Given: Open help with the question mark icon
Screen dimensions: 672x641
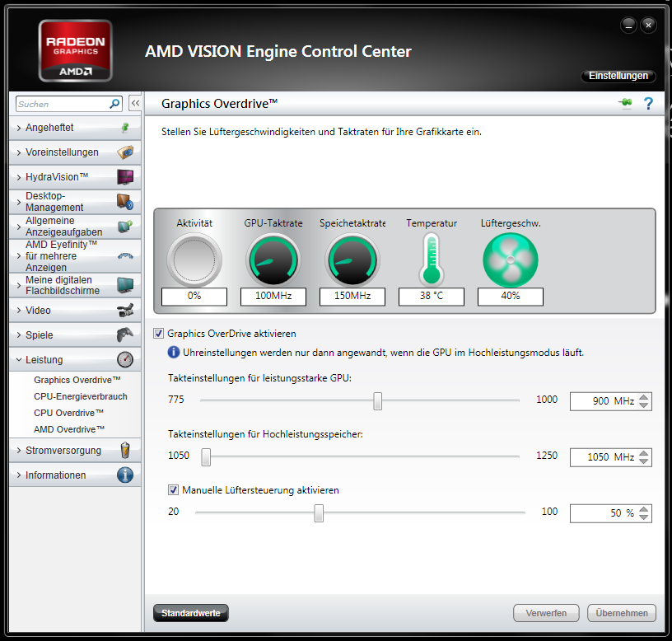Looking at the screenshot, I should (x=648, y=103).
